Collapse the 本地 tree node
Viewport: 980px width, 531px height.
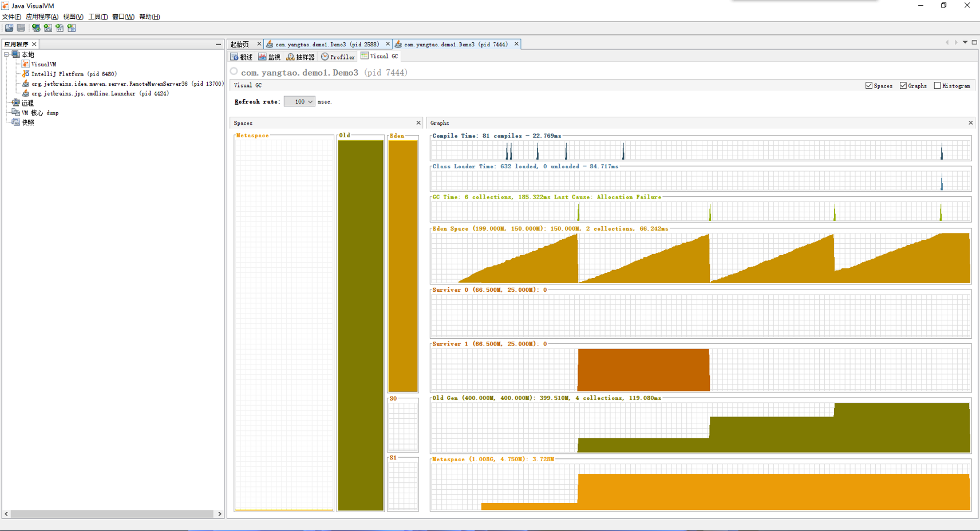pyautogui.click(x=6, y=54)
